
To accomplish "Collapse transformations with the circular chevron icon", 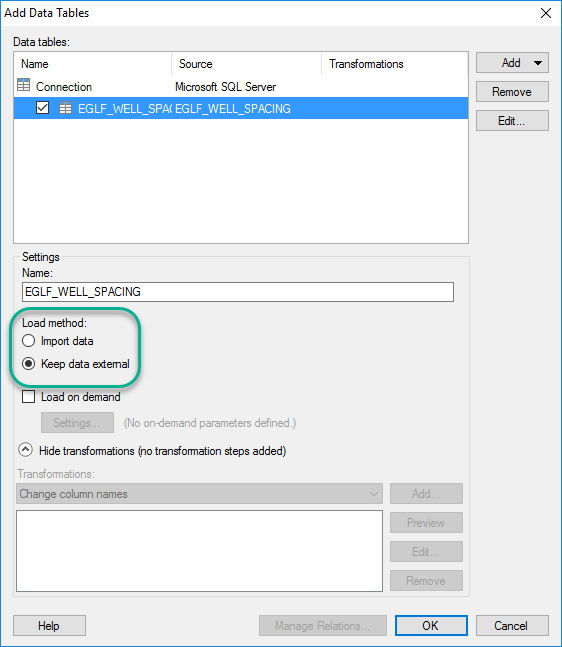I will 26,450.
